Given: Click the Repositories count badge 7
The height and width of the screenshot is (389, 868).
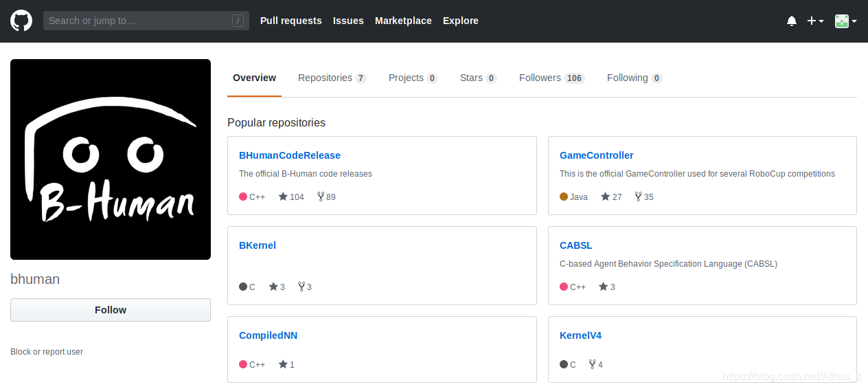Looking at the screenshot, I should 361,78.
